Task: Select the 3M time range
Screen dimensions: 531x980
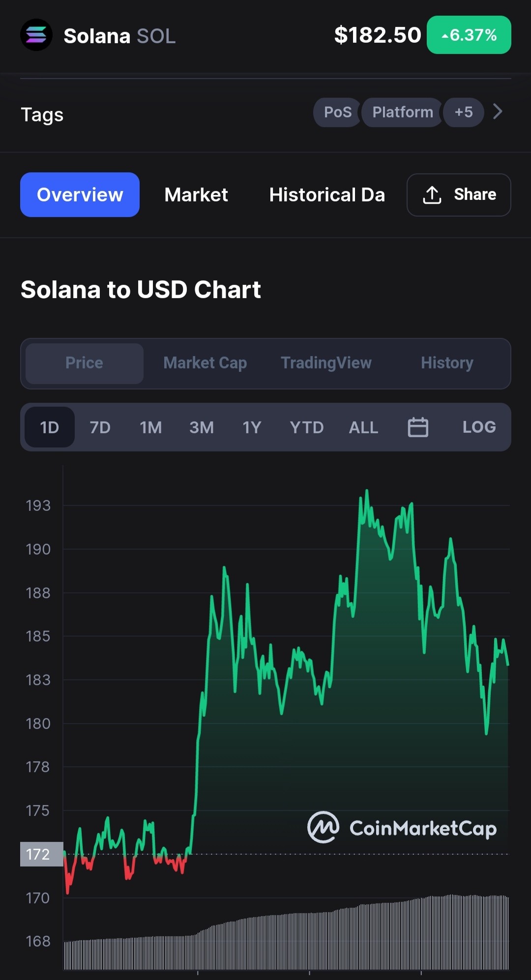Action: [202, 427]
